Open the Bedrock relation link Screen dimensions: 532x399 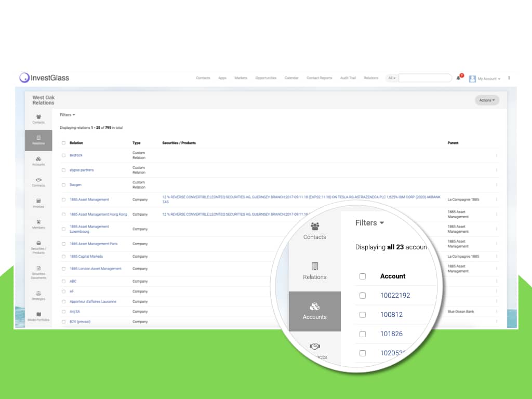pyautogui.click(x=76, y=155)
